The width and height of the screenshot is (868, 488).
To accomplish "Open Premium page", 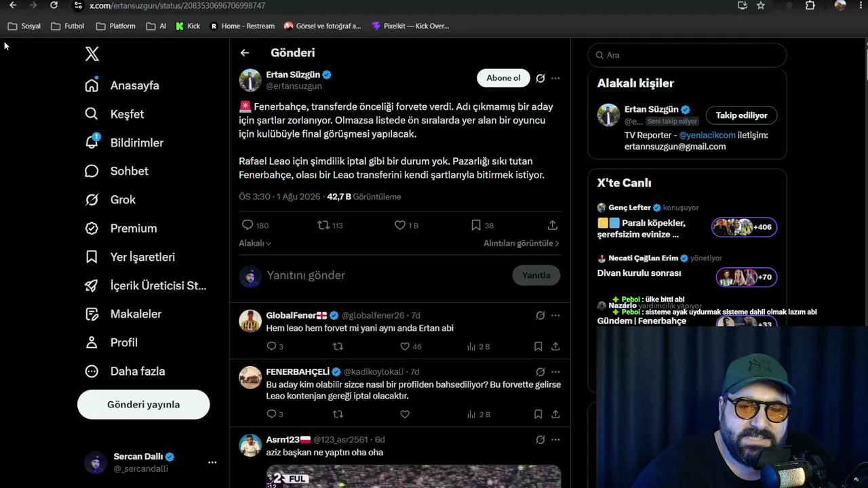I will 120,228.
